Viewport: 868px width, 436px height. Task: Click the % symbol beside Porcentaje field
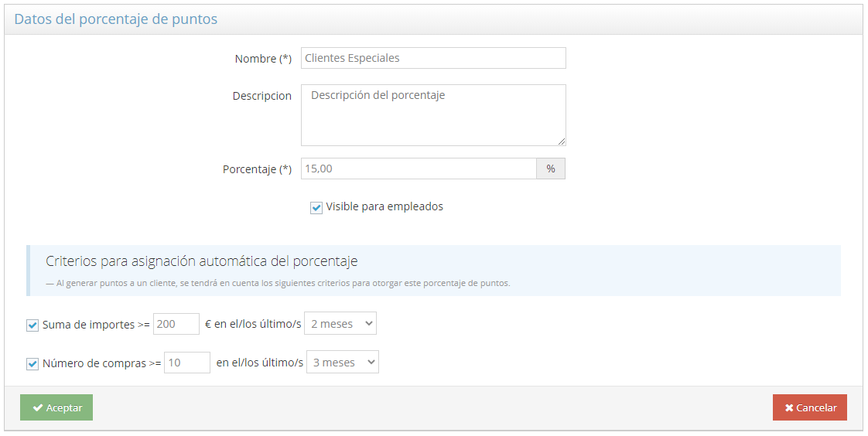click(x=551, y=169)
